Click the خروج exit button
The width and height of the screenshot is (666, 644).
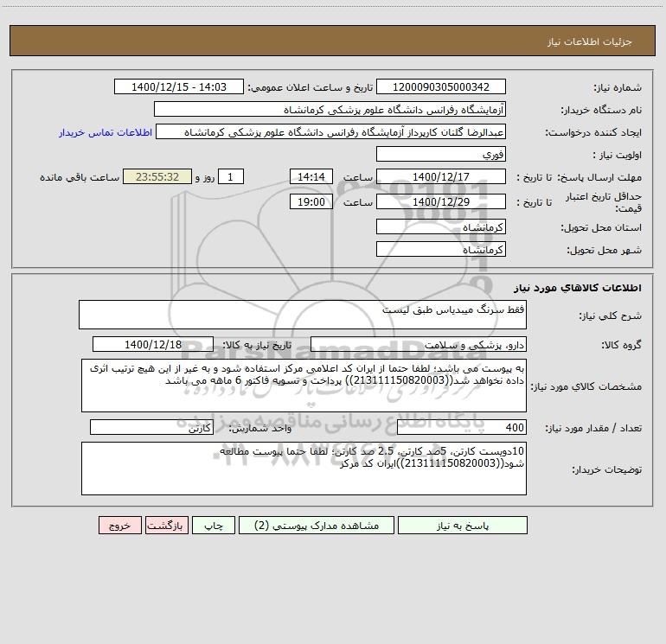(119, 525)
